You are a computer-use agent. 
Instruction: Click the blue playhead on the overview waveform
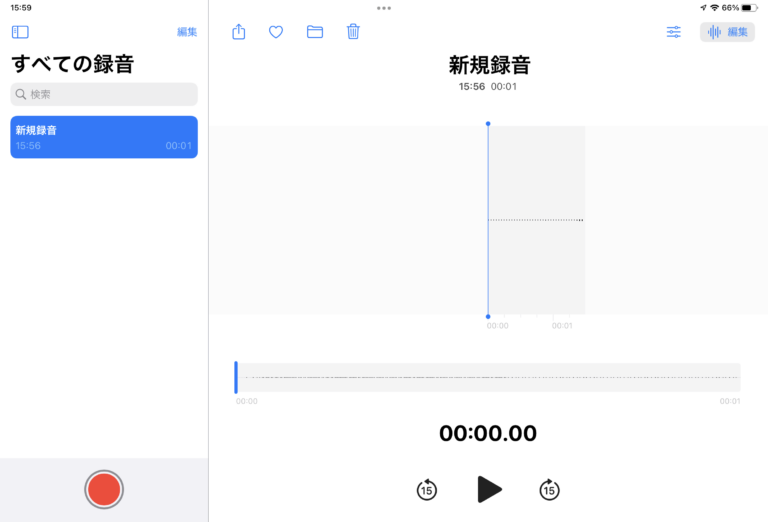[x=236, y=377]
